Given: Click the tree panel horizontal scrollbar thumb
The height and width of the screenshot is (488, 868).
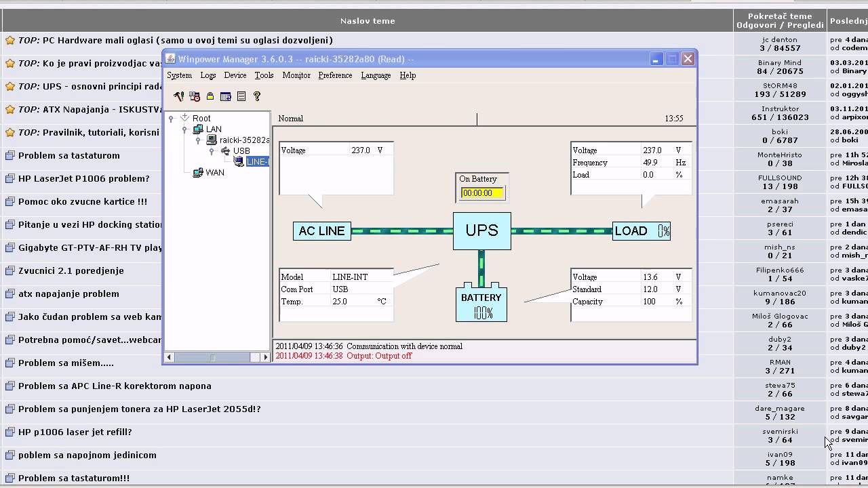Looking at the screenshot, I should pyautogui.click(x=212, y=357).
